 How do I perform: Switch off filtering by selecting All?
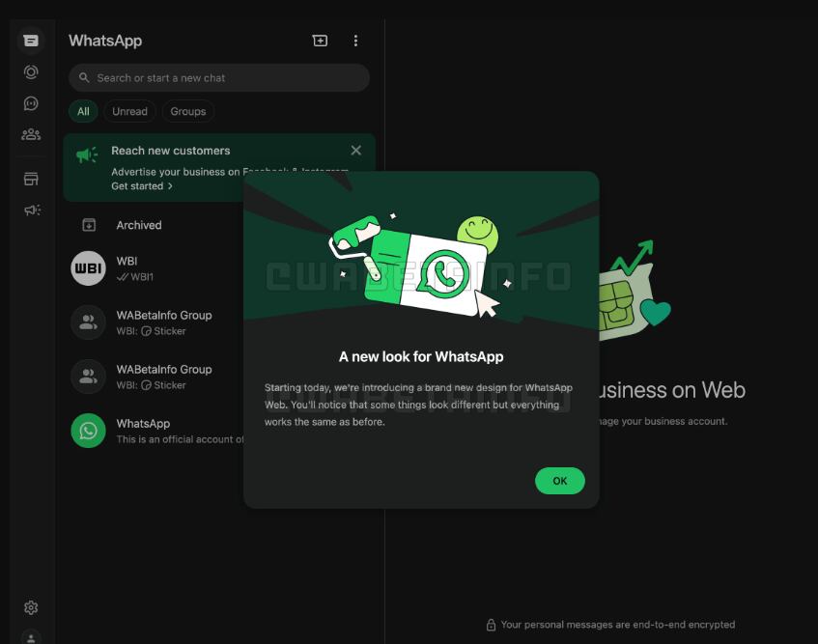pyautogui.click(x=83, y=111)
